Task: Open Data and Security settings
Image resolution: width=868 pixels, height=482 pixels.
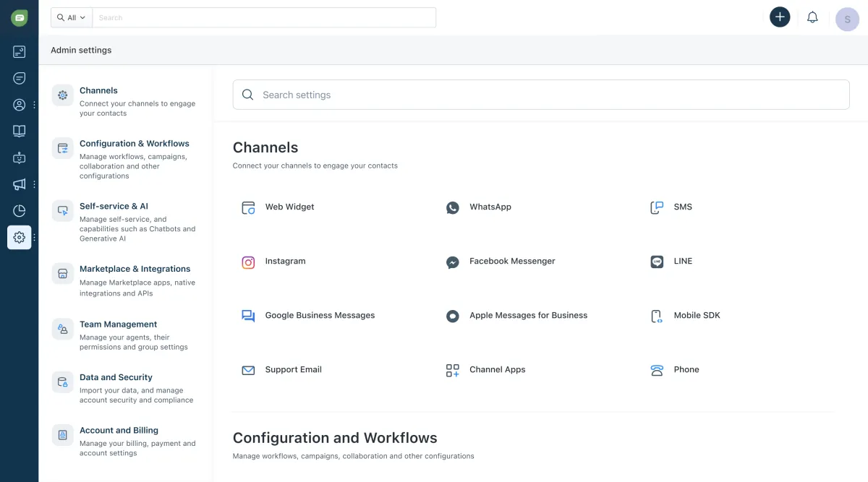Action: coord(115,376)
